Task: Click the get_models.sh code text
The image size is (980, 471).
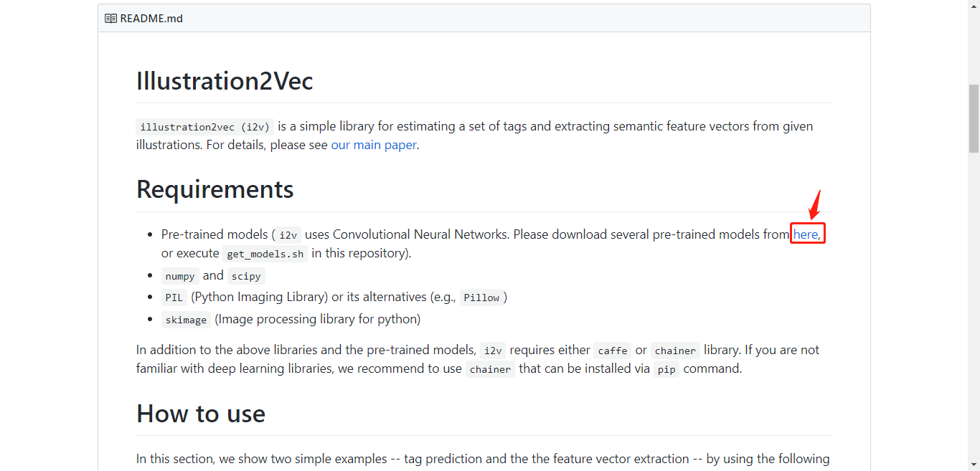Action: 265,254
